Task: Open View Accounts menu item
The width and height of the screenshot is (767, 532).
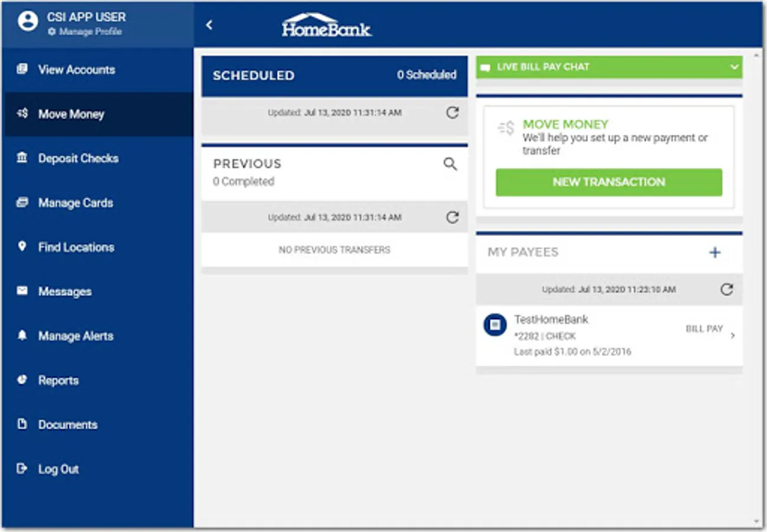Action: (99, 70)
